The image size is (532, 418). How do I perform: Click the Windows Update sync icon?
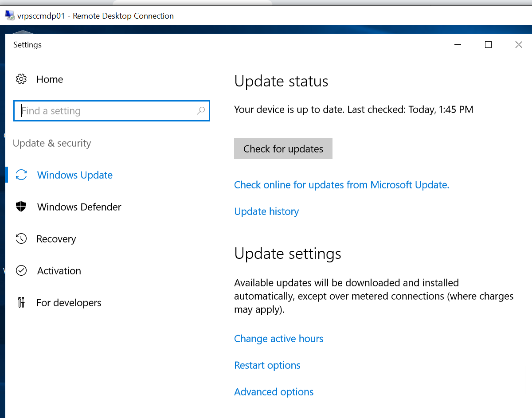click(x=21, y=175)
